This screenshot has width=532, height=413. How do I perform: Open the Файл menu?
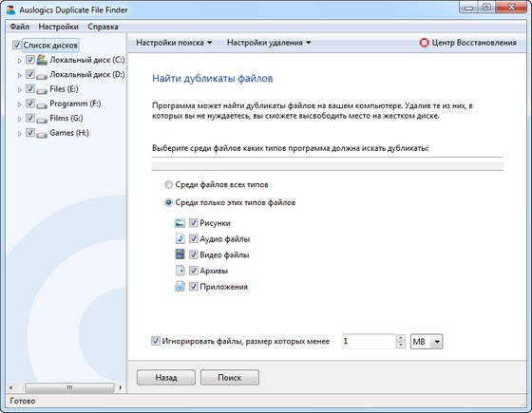pyautogui.click(x=19, y=27)
